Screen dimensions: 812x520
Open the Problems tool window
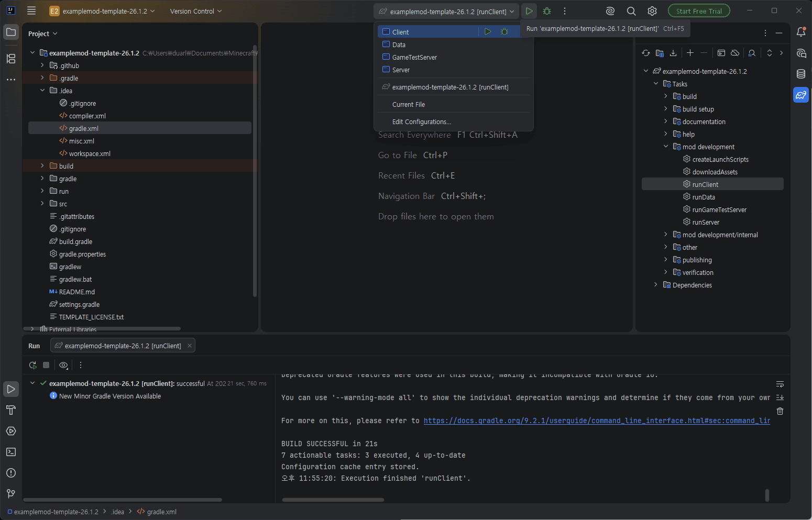point(11,473)
